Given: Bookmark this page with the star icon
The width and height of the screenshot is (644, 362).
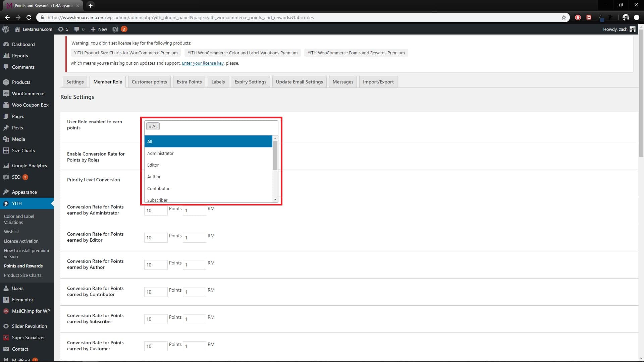Looking at the screenshot, I should pos(563,17).
